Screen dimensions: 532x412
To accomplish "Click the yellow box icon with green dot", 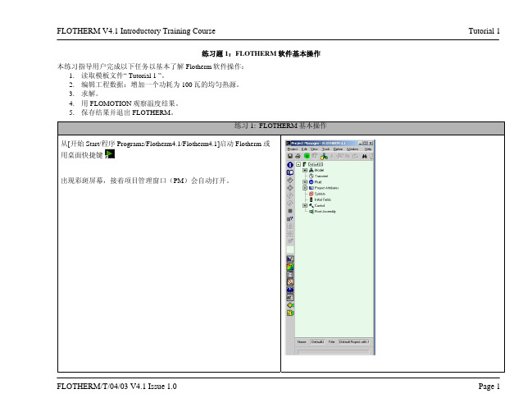I will (x=290, y=314).
